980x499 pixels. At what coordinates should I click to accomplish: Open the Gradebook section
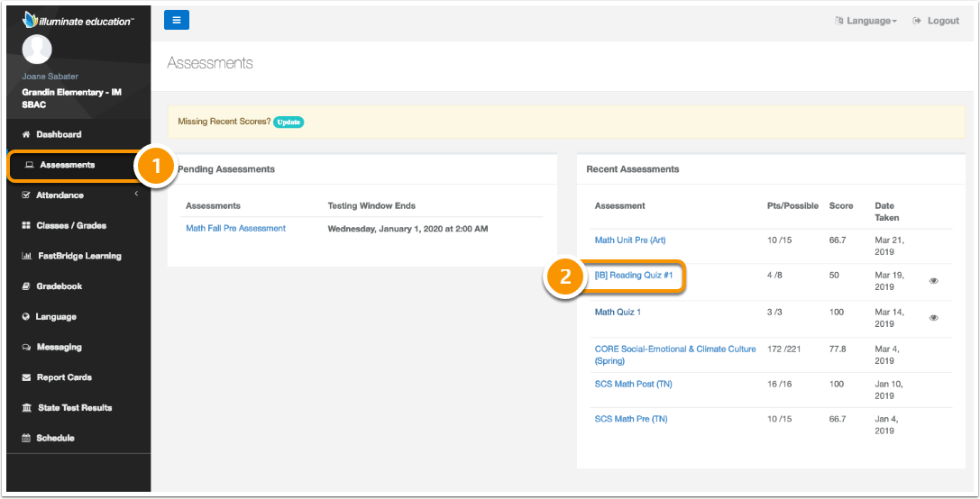59,286
